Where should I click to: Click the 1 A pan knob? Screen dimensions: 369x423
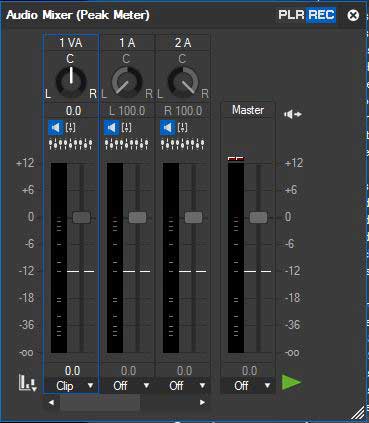coord(127,82)
